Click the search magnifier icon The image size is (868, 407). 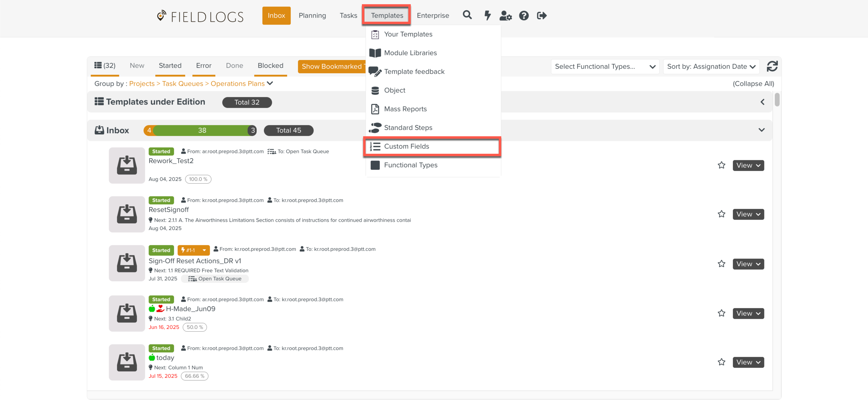click(x=467, y=15)
